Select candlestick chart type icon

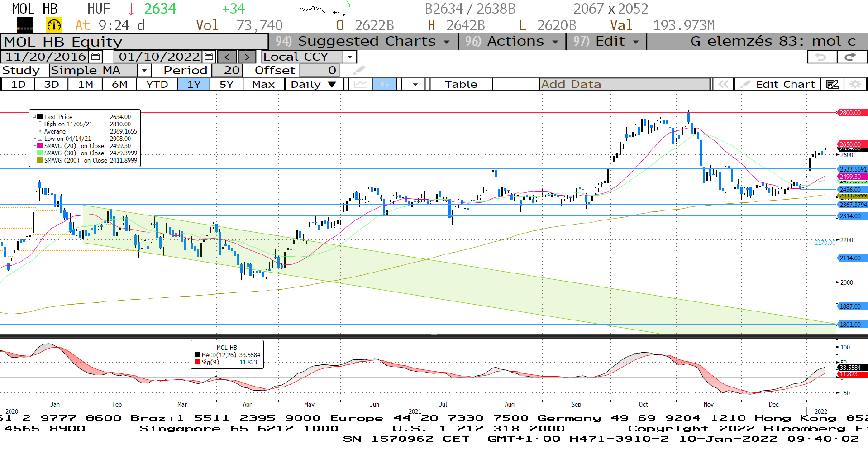click(x=384, y=84)
